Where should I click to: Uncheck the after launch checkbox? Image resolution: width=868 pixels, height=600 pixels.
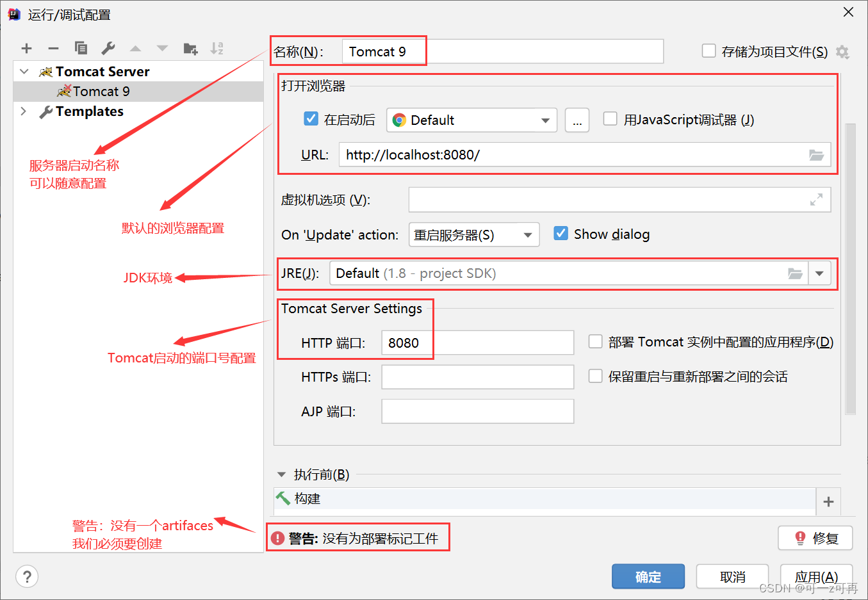click(311, 118)
